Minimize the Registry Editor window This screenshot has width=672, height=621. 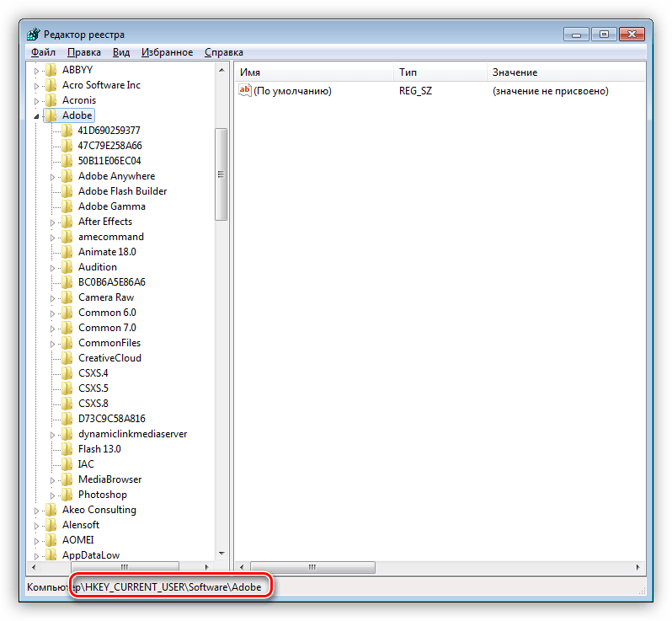pos(576,35)
